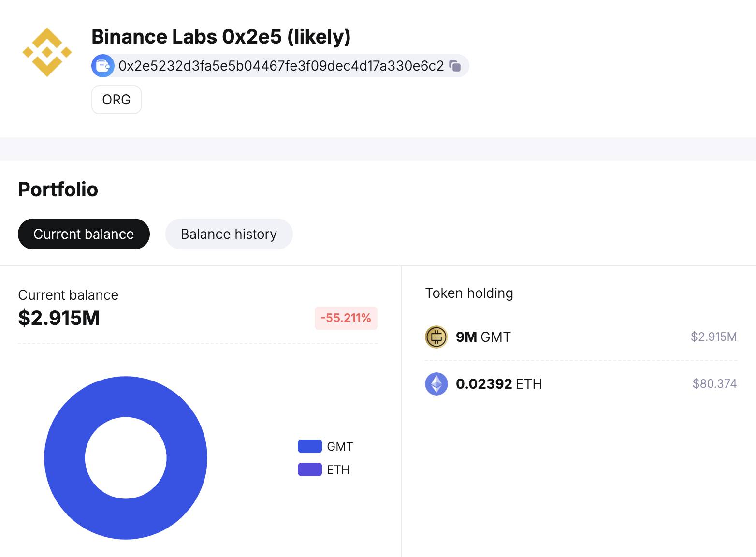Click the Binance Labs diamond logo
The width and height of the screenshot is (756, 557).
pyautogui.click(x=47, y=52)
